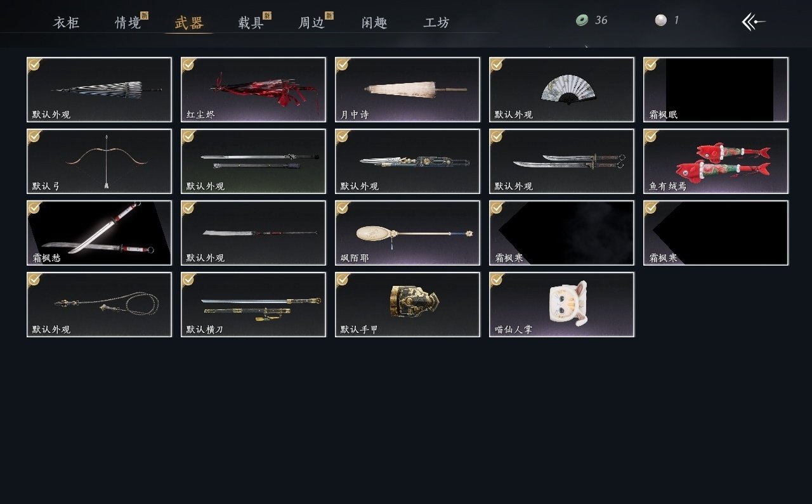Select the 月中诗 umbrella skin

[407, 89]
